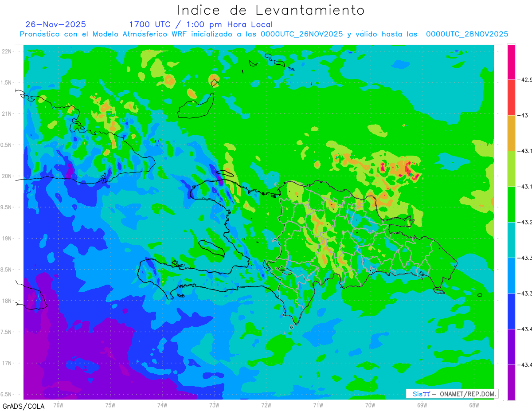
Task: Click the "18N" latitude label
Action: point(7,301)
